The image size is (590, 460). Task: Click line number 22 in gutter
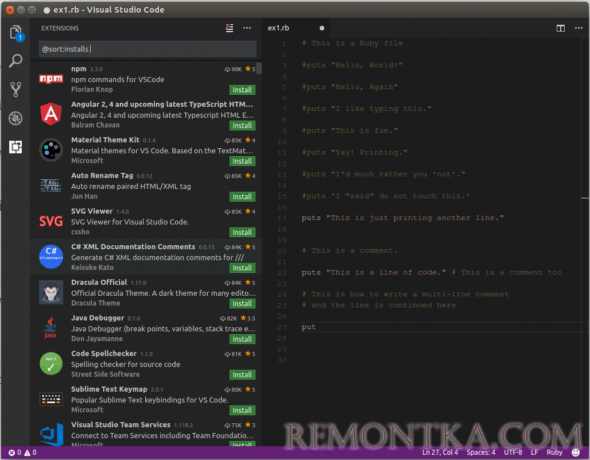[x=282, y=272]
